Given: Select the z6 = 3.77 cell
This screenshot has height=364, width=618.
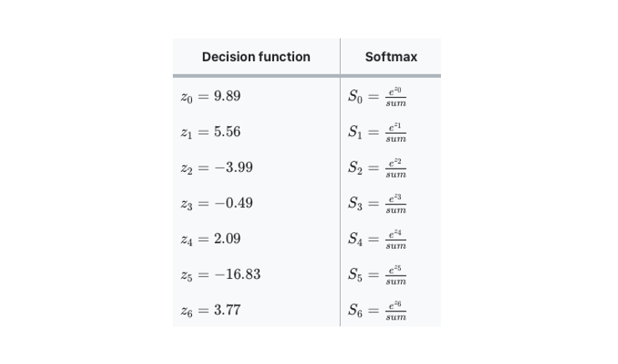Looking at the screenshot, I should point(210,311).
